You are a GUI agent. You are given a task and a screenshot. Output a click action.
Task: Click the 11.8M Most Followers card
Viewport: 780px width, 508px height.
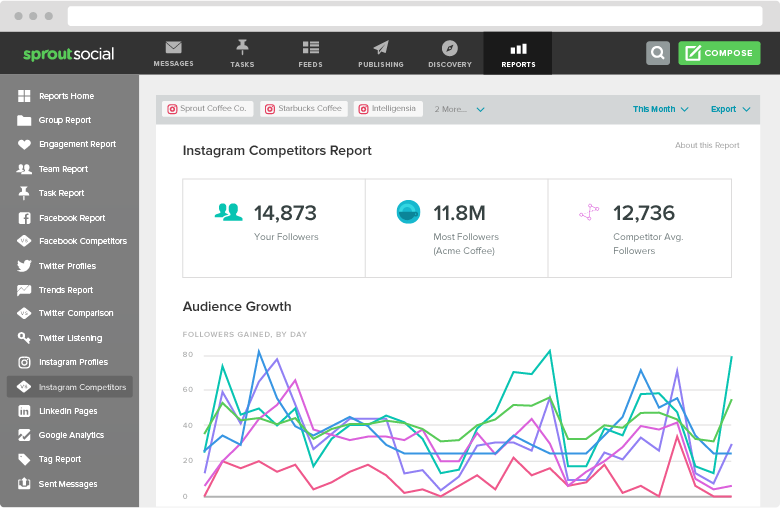(457, 228)
